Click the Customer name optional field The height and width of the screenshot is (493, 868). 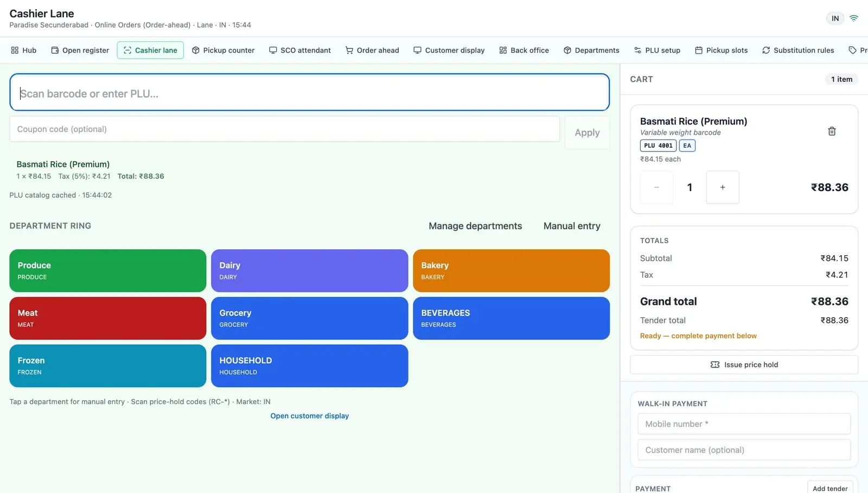pos(744,450)
